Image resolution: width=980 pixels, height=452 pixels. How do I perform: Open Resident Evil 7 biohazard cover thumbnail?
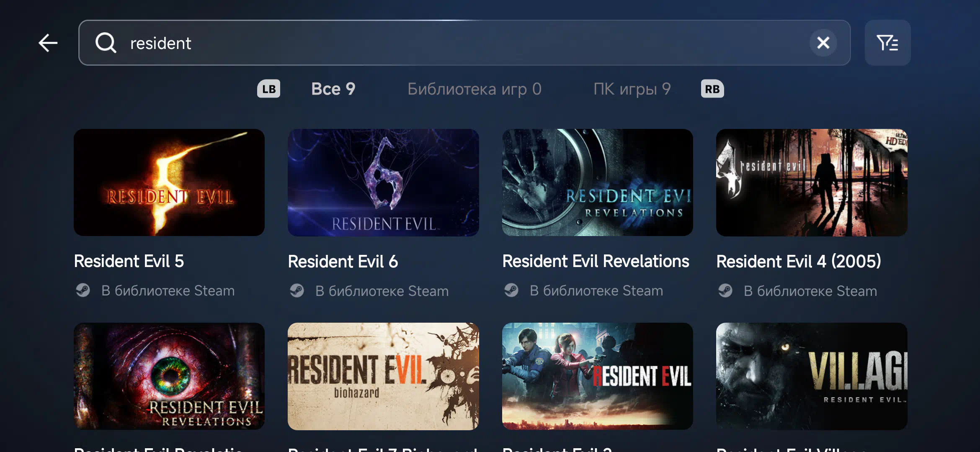[x=383, y=376]
